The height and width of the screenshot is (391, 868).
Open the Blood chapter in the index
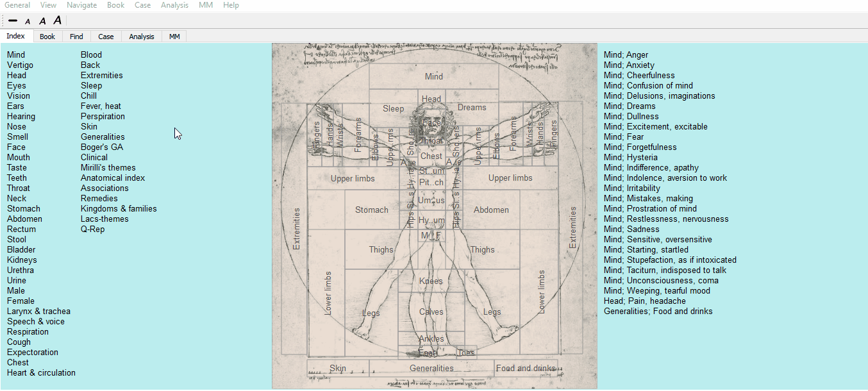(x=91, y=55)
